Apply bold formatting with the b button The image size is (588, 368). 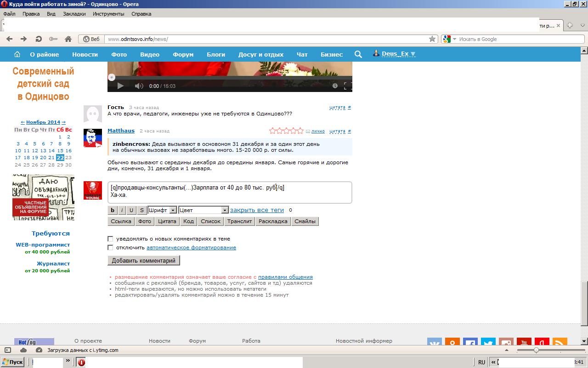tap(113, 210)
